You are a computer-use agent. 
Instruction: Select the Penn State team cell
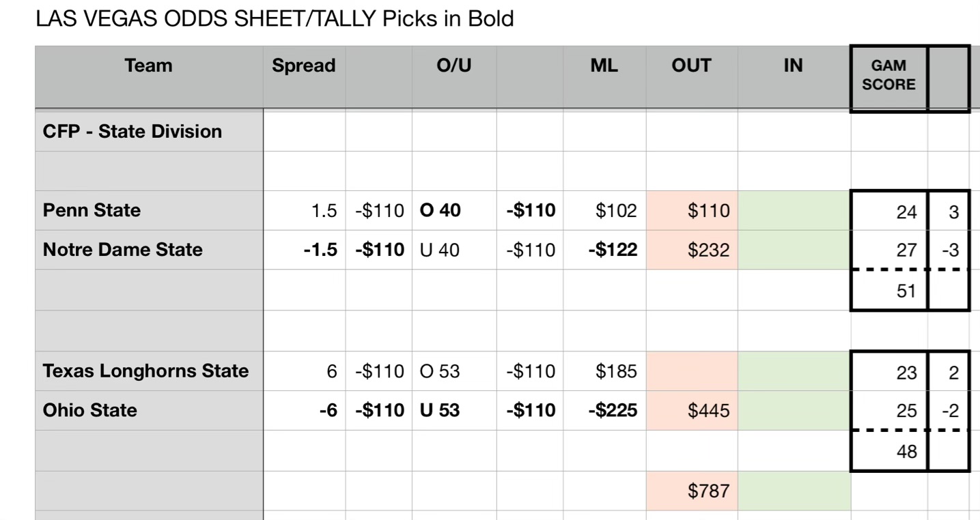click(149, 210)
